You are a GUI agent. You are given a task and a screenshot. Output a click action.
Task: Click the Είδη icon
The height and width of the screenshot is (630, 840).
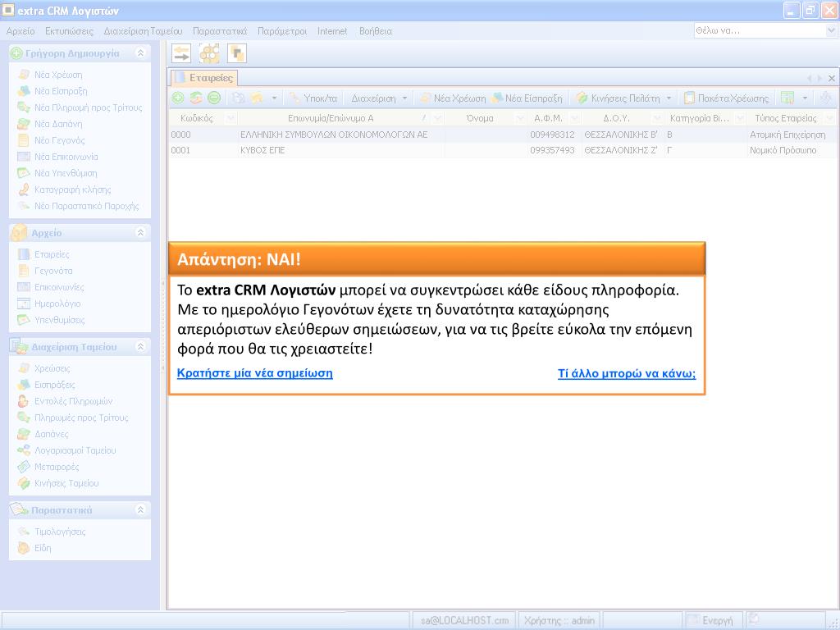pyautogui.click(x=24, y=548)
